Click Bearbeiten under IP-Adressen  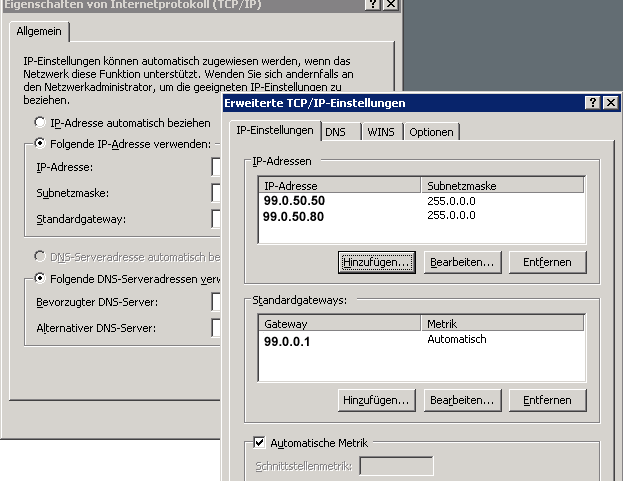tap(462, 262)
